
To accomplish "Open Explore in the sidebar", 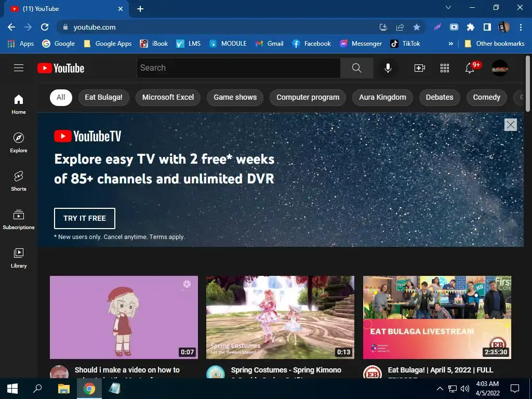I will point(19,142).
